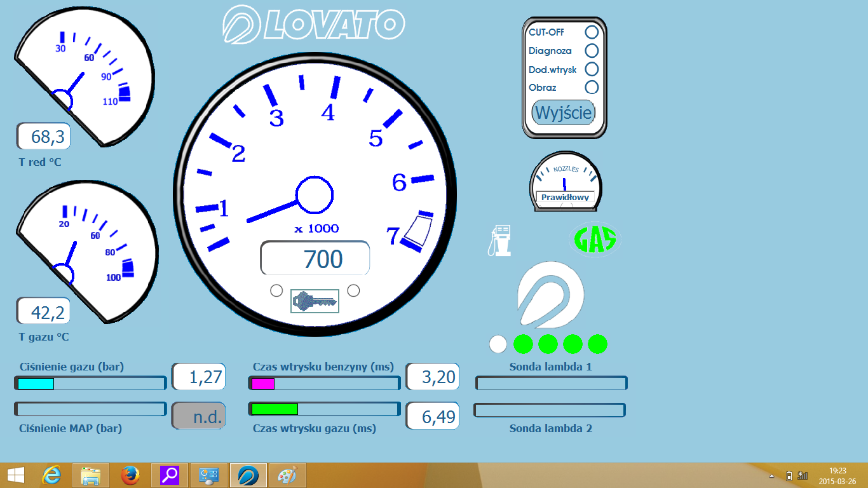
Task: Click the RPM tachometer needle hub
Action: pos(315,194)
